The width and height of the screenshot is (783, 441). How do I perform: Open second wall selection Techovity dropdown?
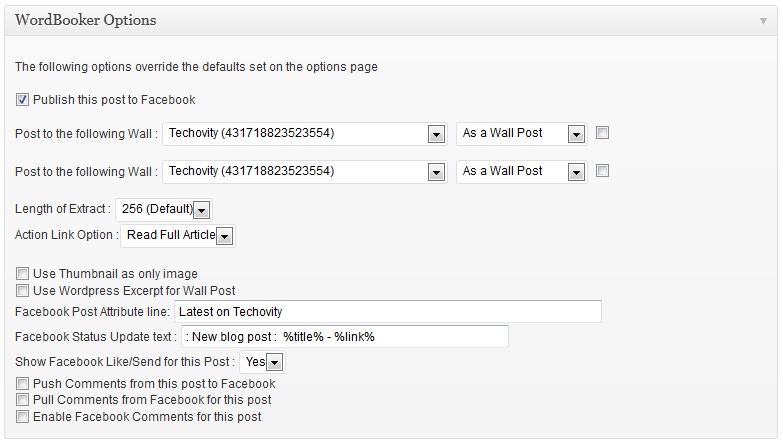pos(435,172)
